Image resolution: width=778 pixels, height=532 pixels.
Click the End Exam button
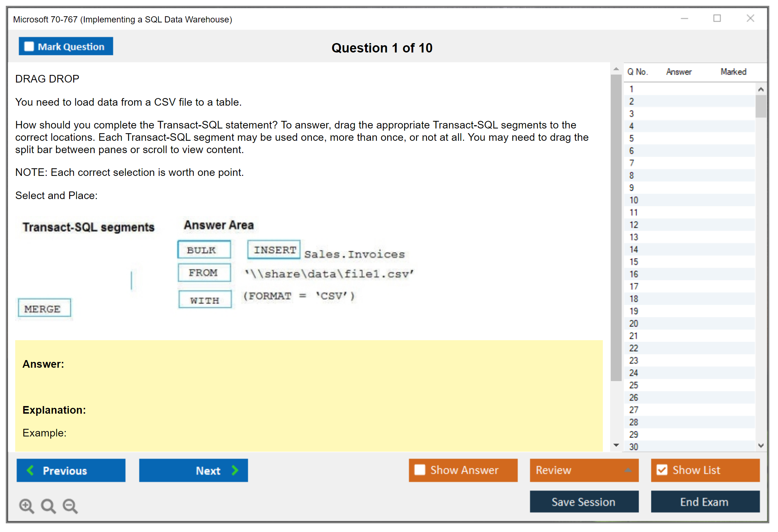tap(705, 502)
